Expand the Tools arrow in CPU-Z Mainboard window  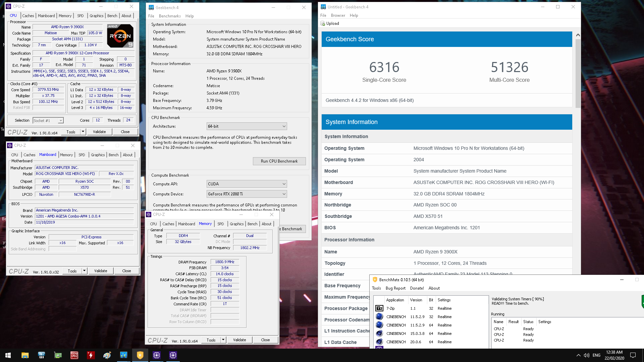[84, 271]
